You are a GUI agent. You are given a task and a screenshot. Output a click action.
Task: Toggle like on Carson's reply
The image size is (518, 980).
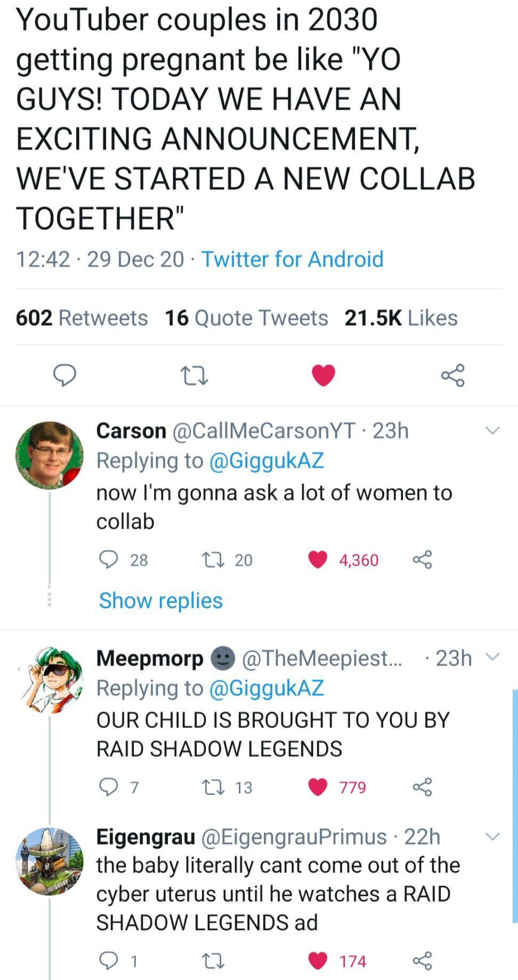click(x=318, y=559)
